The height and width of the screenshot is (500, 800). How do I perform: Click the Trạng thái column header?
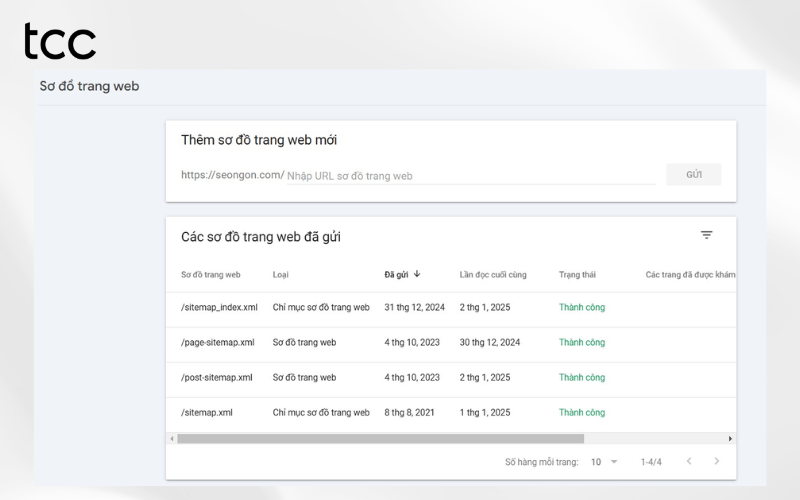click(577, 274)
